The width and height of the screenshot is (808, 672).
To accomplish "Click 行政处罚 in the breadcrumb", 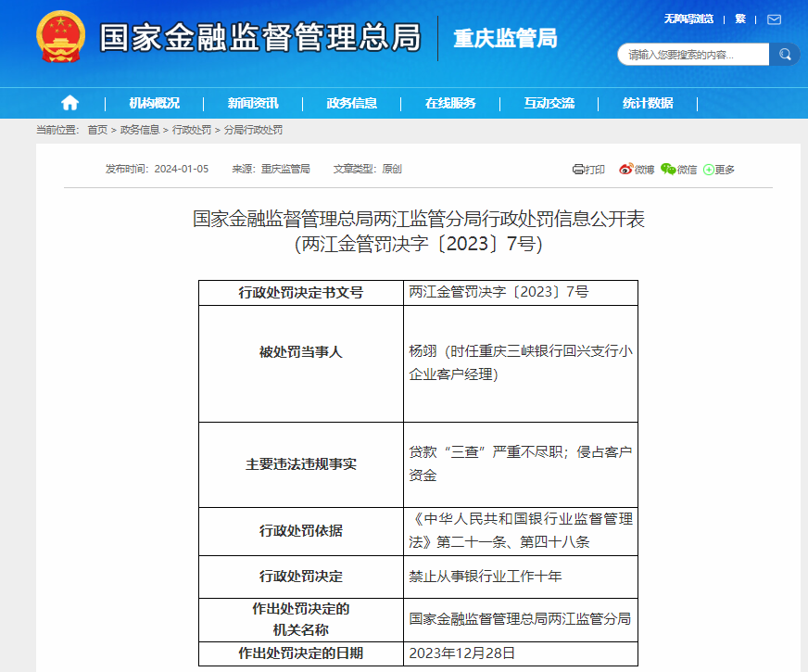I will pos(192,130).
